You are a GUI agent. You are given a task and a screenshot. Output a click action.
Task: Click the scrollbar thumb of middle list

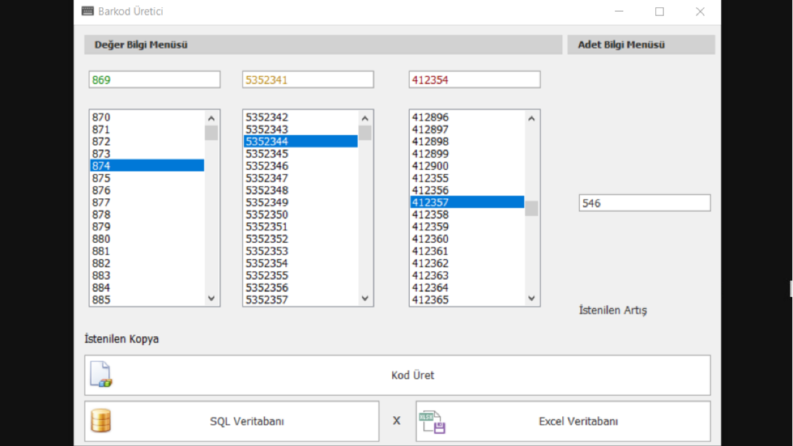[x=365, y=133]
